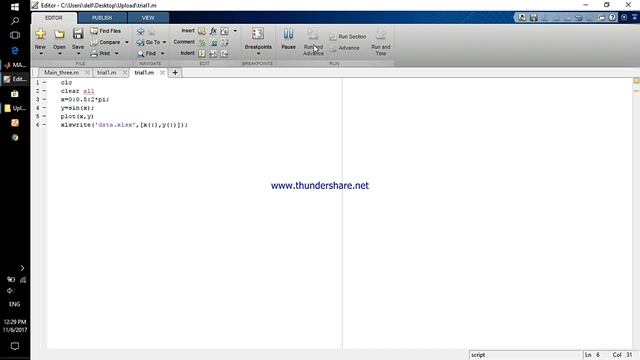Expand the Compare dropdown arrow
This screenshot has width=640, height=360.
pyautogui.click(x=127, y=42)
